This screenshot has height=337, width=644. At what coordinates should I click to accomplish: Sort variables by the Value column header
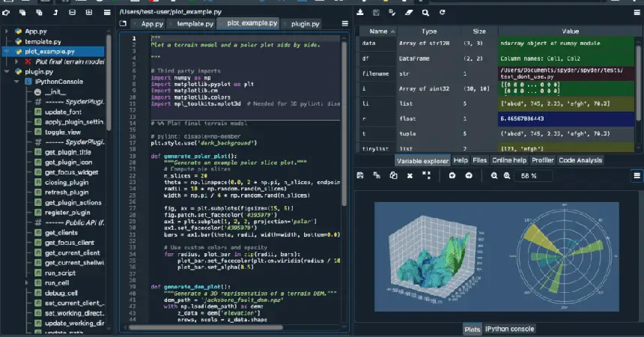(570, 31)
